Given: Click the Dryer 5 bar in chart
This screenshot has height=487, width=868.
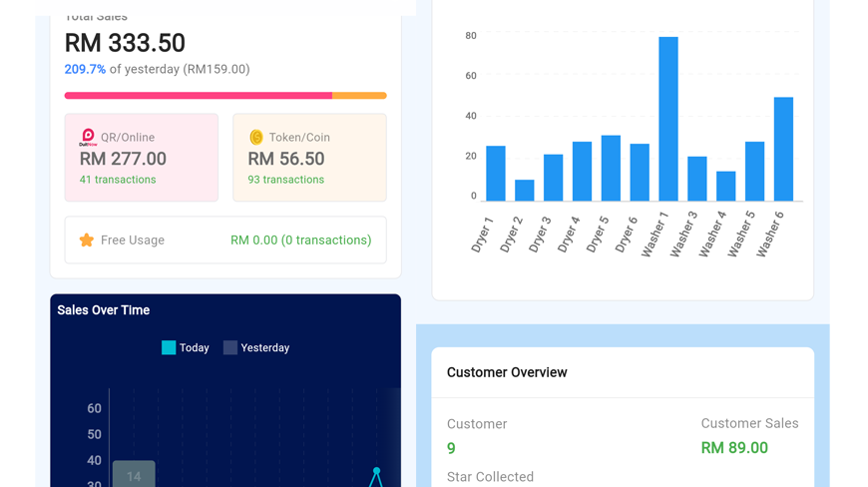Looking at the screenshot, I should [611, 169].
